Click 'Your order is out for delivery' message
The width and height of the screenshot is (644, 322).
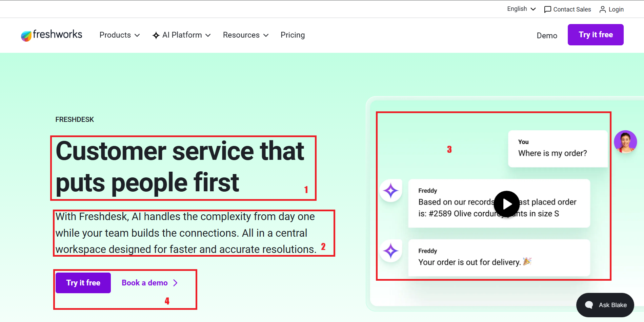(x=499, y=258)
